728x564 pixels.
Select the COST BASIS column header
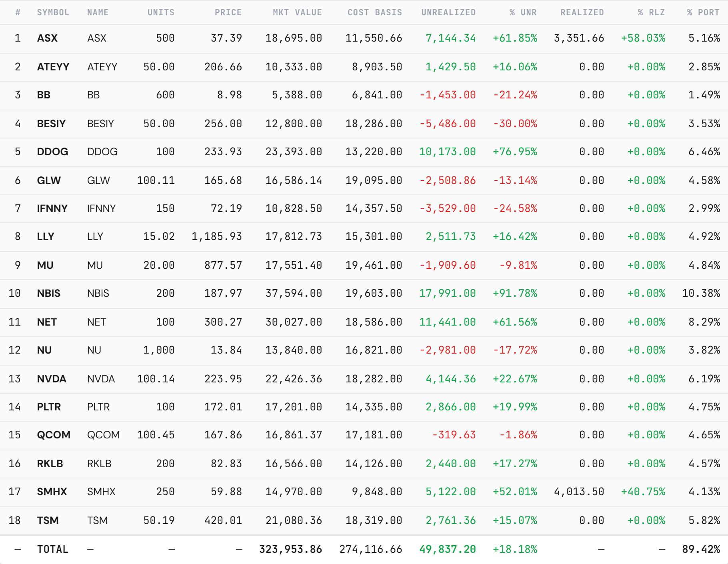pyautogui.click(x=375, y=12)
